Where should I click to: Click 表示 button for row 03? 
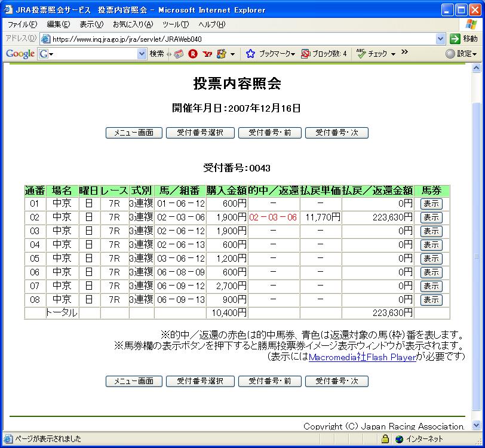[431, 231]
